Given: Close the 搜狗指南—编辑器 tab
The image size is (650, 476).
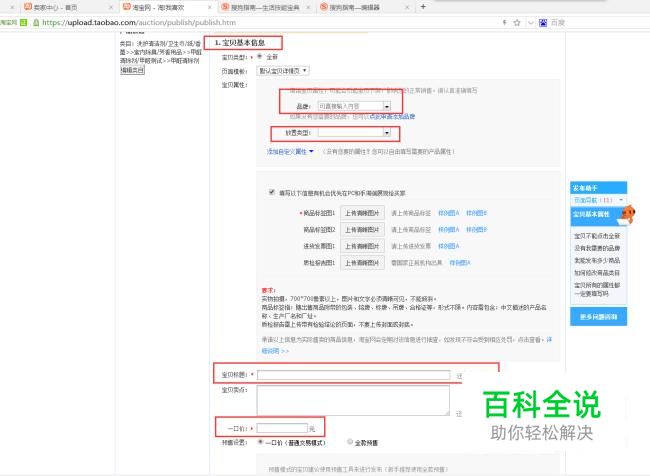Looking at the screenshot, I should pos(407,7).
